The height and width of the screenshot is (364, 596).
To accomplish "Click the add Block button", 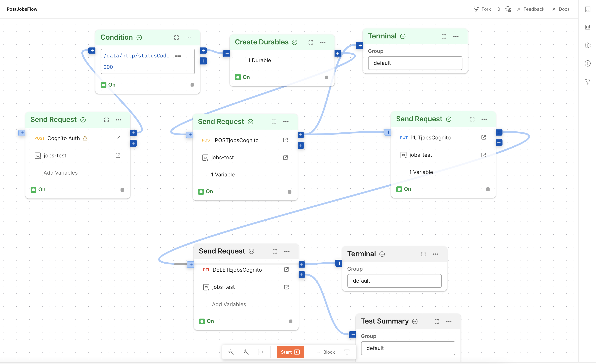I will (326, 352).
